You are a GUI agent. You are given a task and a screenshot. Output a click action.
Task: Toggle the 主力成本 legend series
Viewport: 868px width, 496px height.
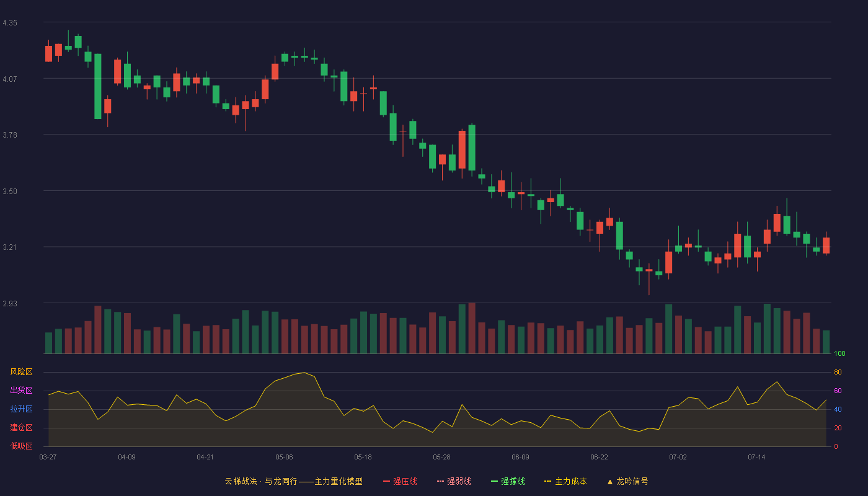click(x=565, y=481)
